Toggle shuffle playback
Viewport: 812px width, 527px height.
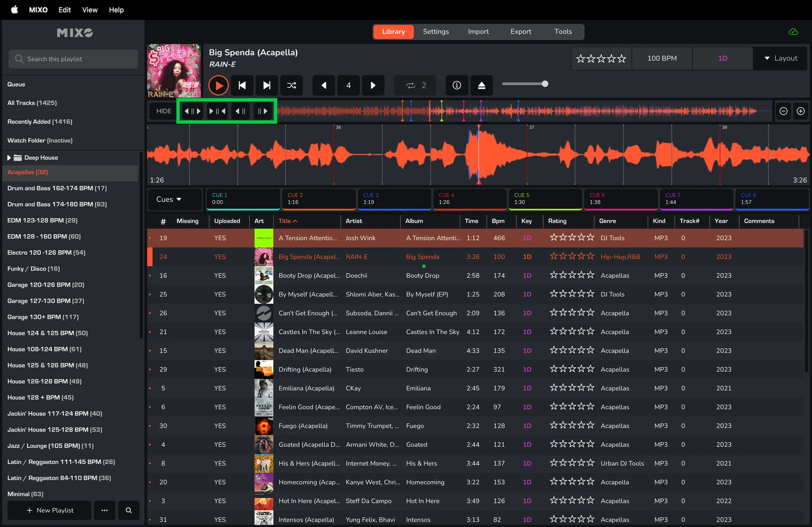tap(292, 85)
